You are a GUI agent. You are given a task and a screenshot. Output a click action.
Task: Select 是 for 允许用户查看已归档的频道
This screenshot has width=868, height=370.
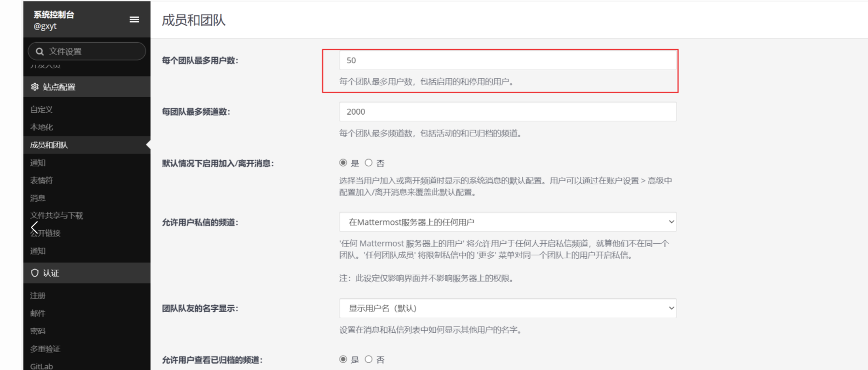pyautogui.click(x=343, y=359)
